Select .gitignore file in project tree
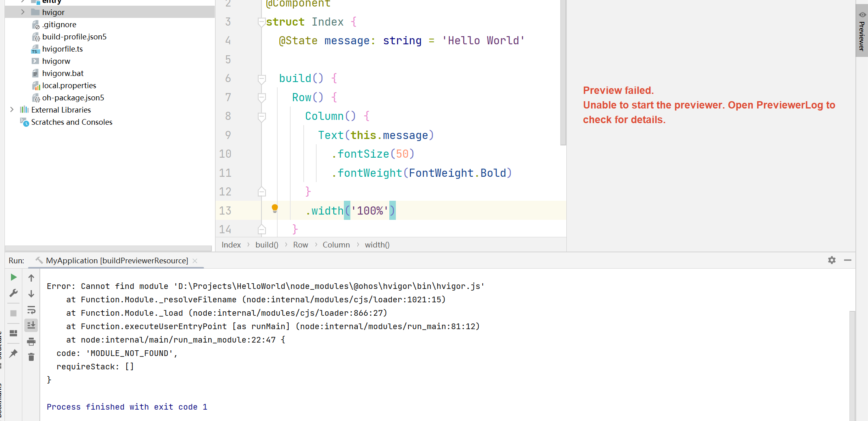 tap(59, 24)
